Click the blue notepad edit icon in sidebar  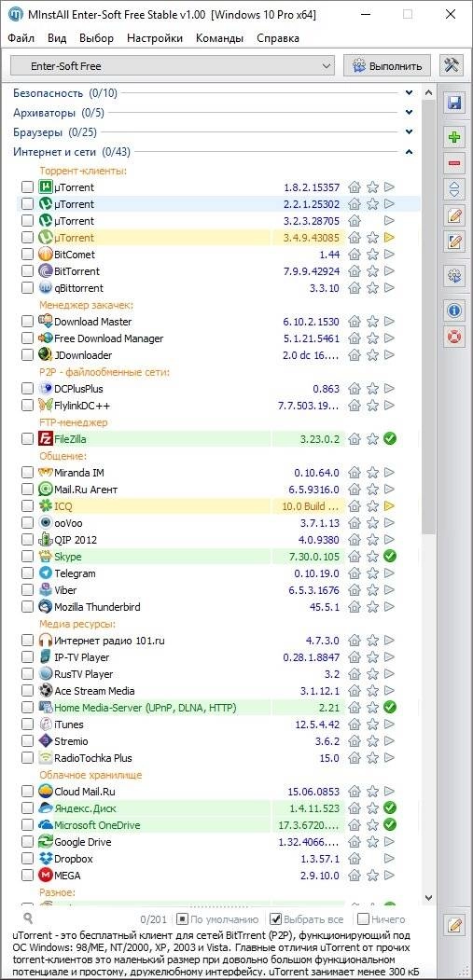pyautogui.click(x=454, y=242)
